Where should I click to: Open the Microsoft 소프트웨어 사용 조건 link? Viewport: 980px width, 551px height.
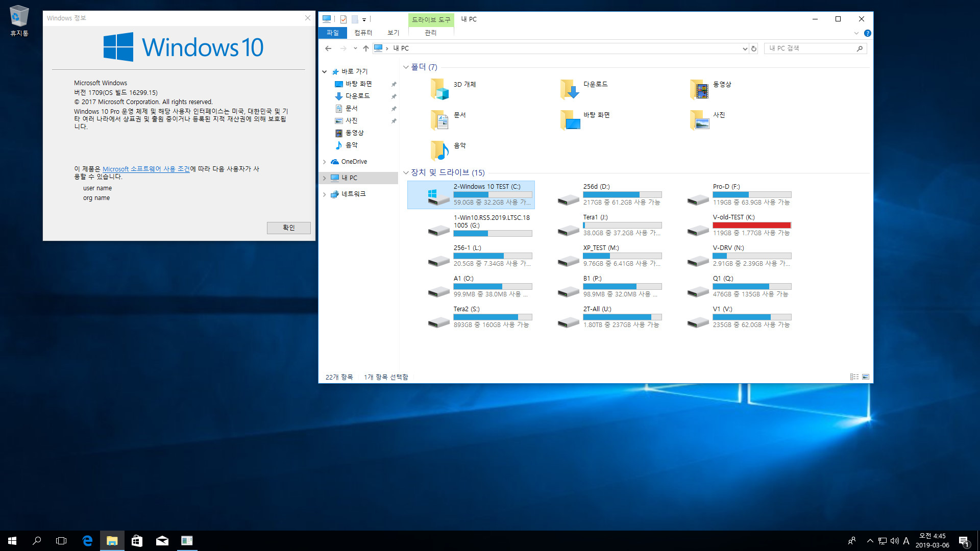click(x=146, y=169)
